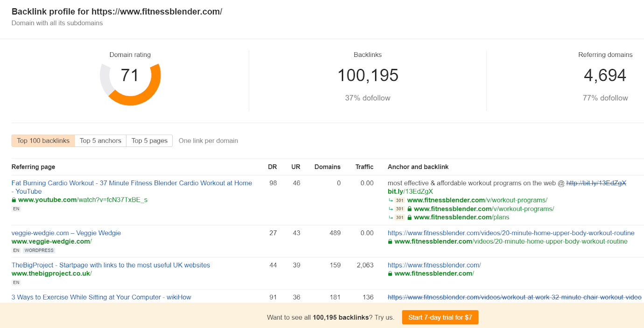Click struck-through http://bit.ly/13EdZgX link

596,183
